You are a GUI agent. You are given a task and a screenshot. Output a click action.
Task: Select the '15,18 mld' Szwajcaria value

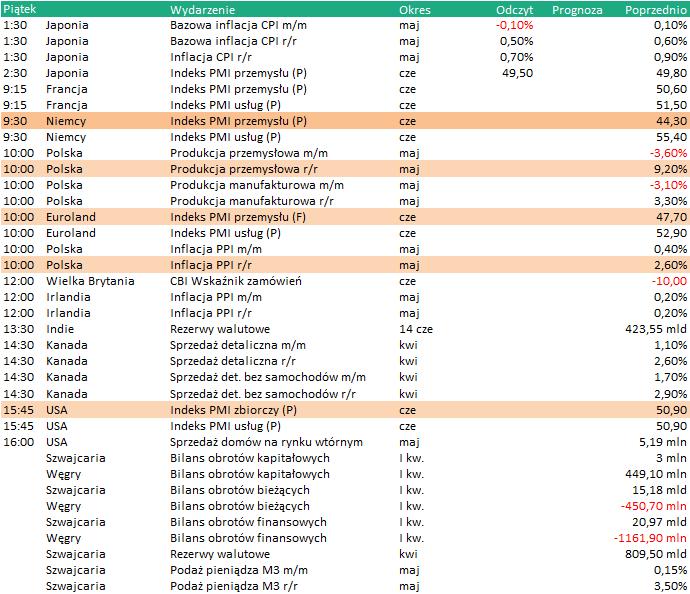click(659, 490)
